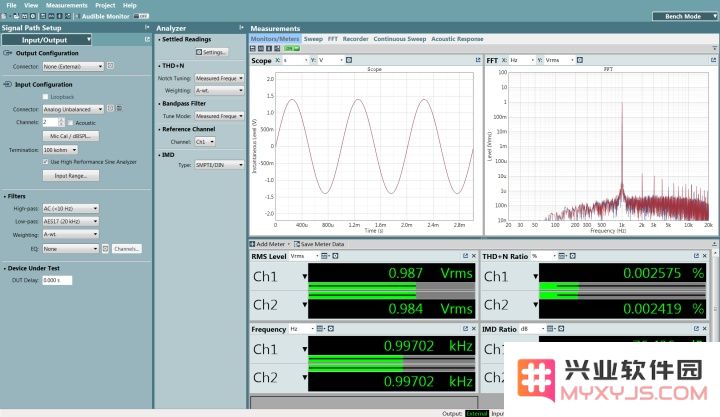Open the High-pass filter dropdown
Viewport: 720px width, 417px height.
(x=70, y=208)
